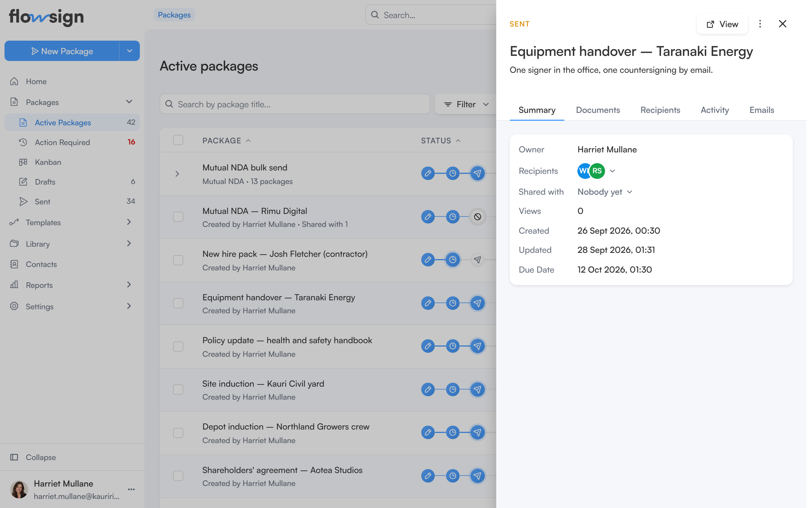Click the pending clock icon for New hire pack
Screen dimensions: 812x508
click(x=453, y=260)
